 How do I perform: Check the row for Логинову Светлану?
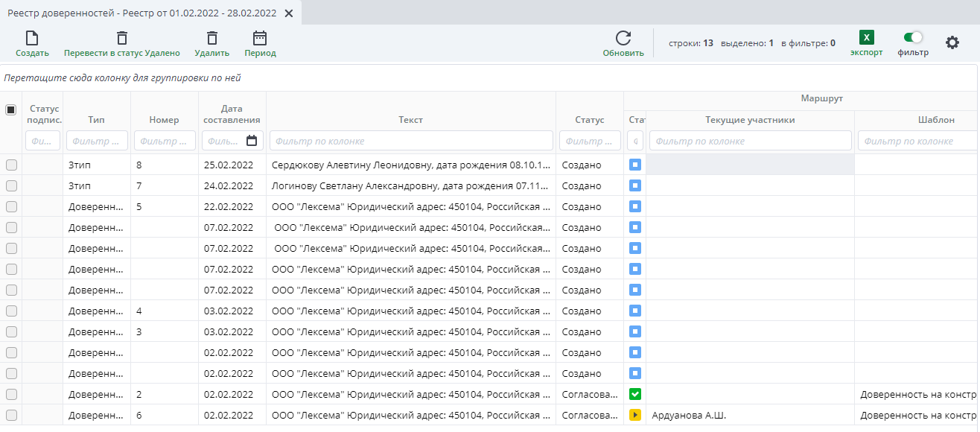[11, 186]
